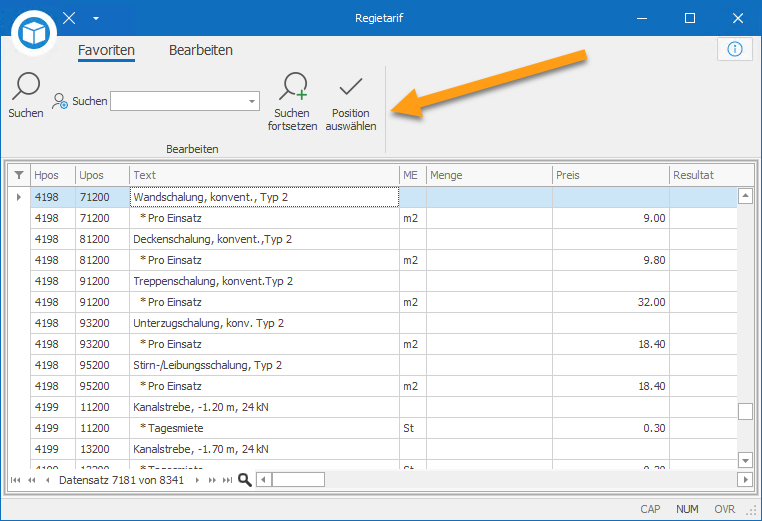Sort by the Upos column header
Viewport: 762px width, 521px height.
(103, 175)
